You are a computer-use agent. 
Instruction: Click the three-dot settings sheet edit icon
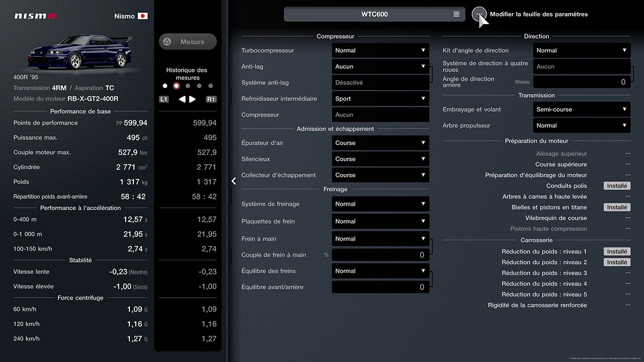[479, 14]
